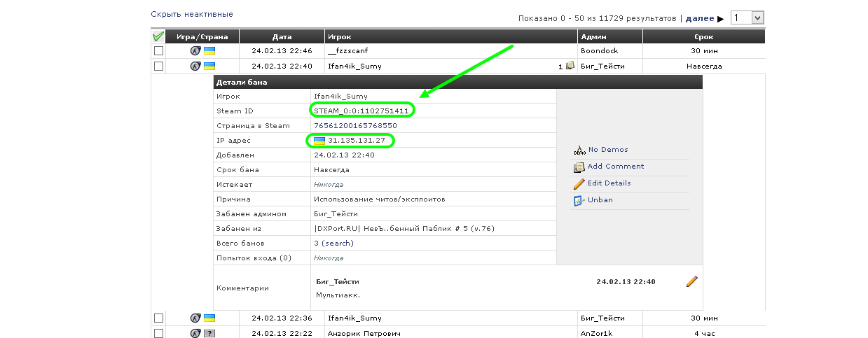The height and width of the screenshot is (338, 868).
Task: Click the Edit Details link
Action: tap(609, 183)
